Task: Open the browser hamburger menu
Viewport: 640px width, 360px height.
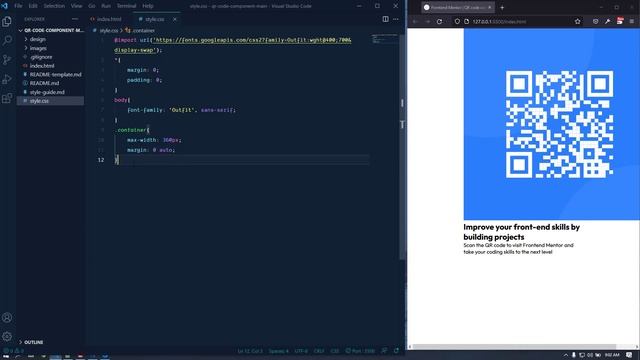Action: (632, 22)
